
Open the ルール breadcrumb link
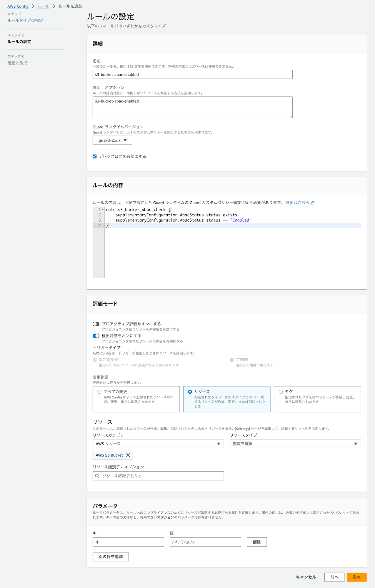pos(43,6)
